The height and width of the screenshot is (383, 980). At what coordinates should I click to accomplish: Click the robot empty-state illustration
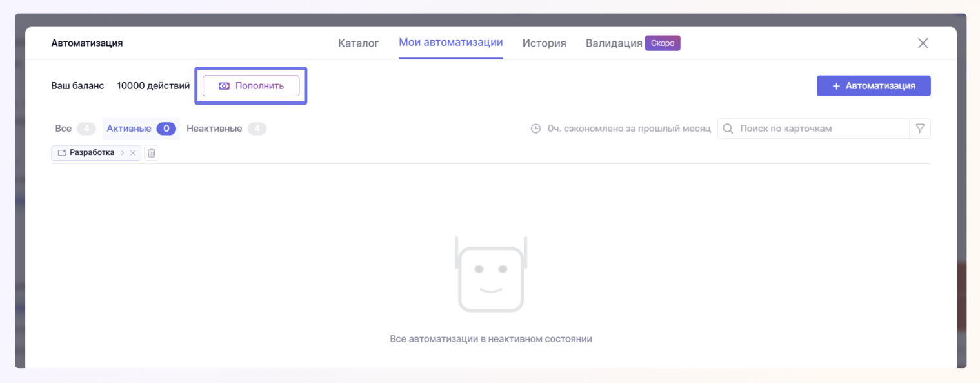pyautogui.click(x=490, y=275)
